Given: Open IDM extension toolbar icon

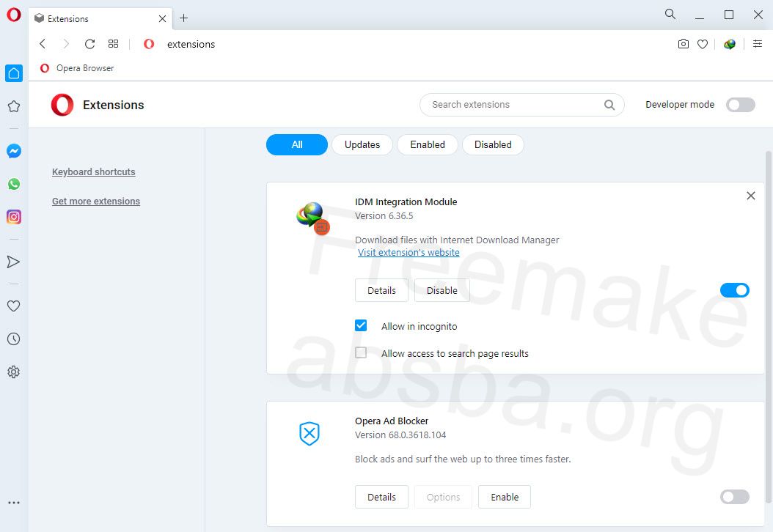Looking at the screenshot, I should click(730, 44).
